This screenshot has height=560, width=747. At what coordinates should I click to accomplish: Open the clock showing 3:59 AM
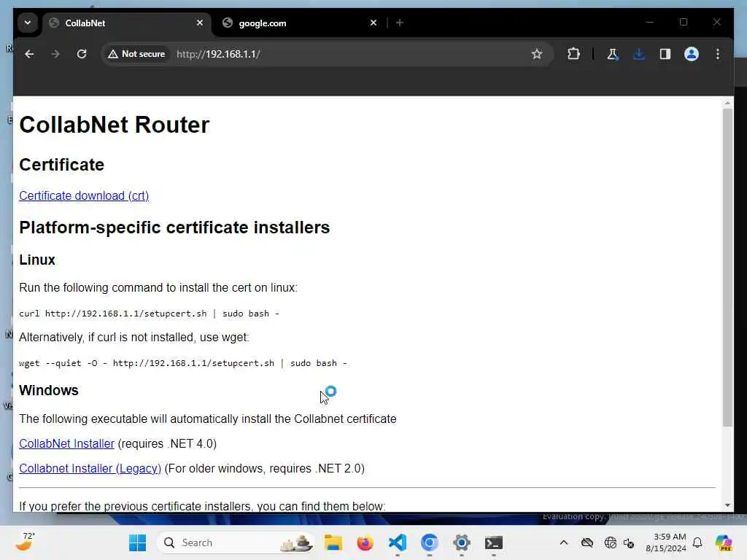pyautogui.click(x=666, y=542)
